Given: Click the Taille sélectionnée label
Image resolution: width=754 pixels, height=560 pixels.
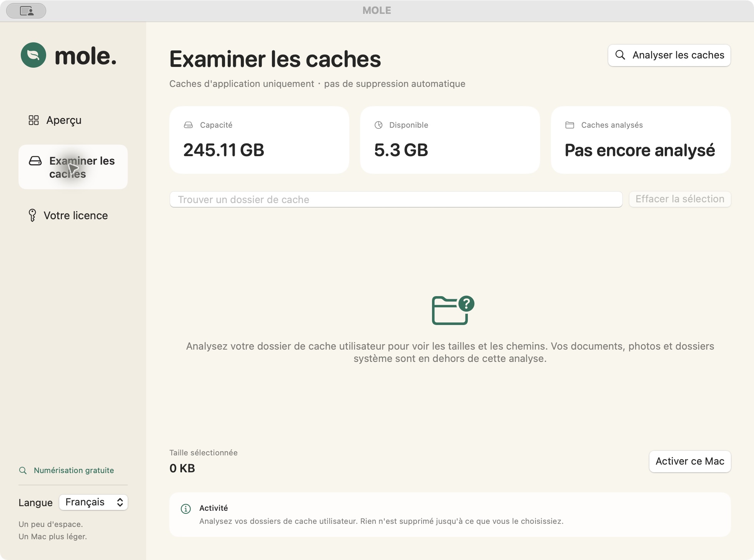Looking at the screenshot, I should (x=204, y=453).
